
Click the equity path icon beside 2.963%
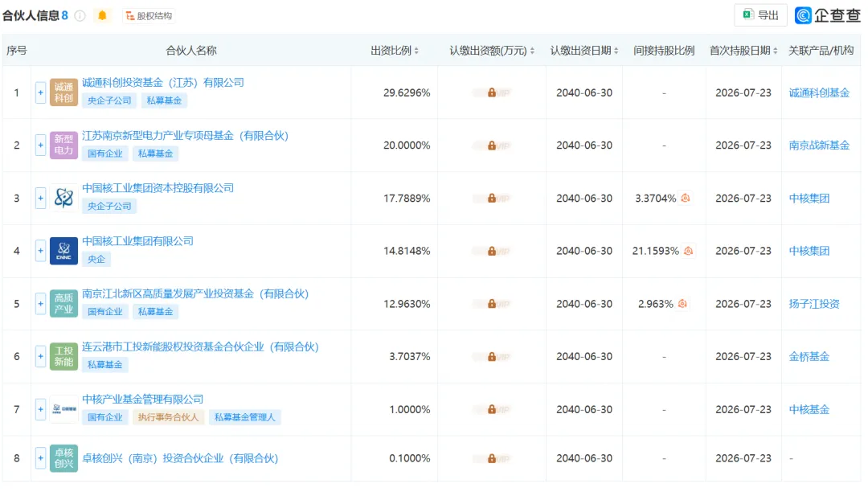[682, 303]
